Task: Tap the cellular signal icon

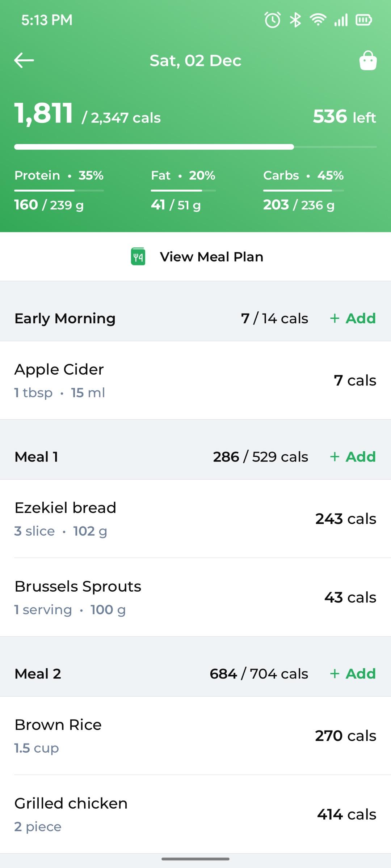Action: (x=341, y=20)
